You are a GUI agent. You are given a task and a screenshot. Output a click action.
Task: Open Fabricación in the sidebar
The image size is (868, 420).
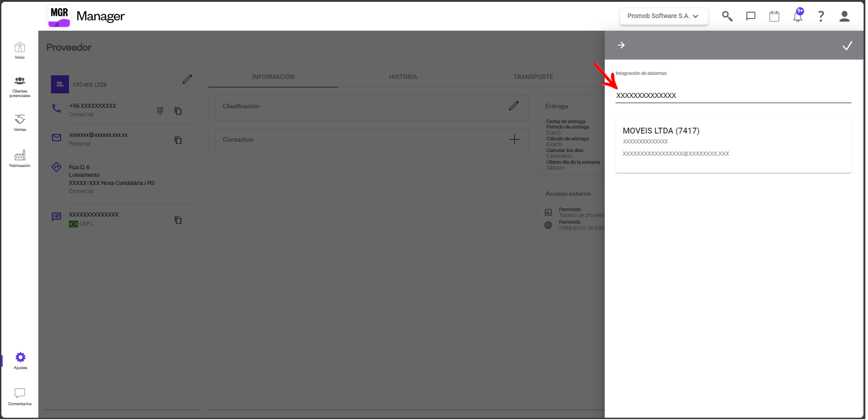20,159
